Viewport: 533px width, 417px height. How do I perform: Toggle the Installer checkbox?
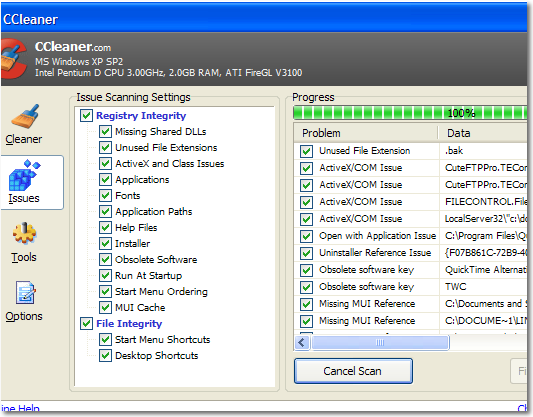coord(105,243)
